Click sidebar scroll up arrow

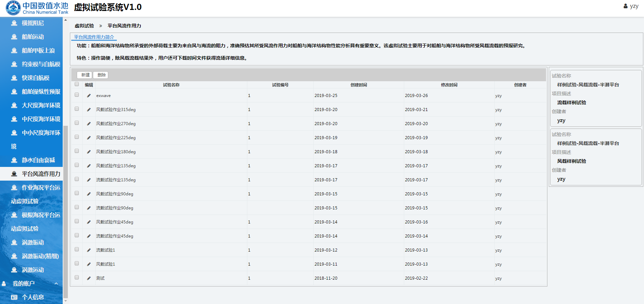click(x=65, y=20)
